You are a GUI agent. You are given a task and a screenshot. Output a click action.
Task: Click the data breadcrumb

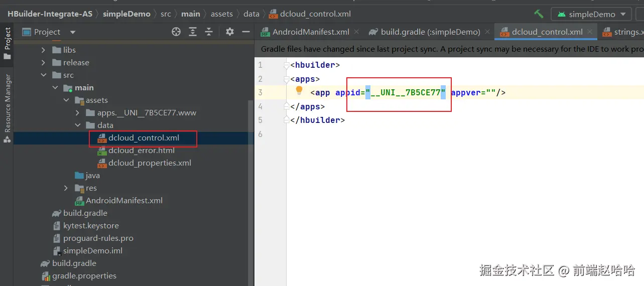(x=251, y=14)
